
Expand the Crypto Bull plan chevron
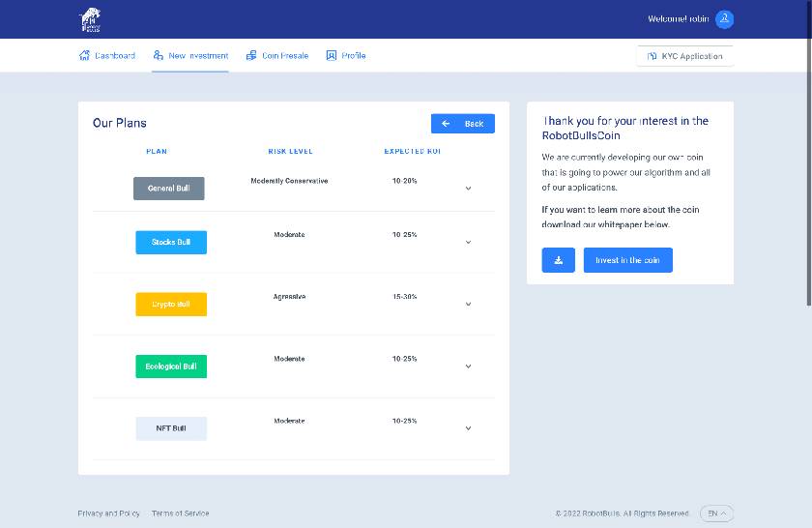click(x=468, y=305)
